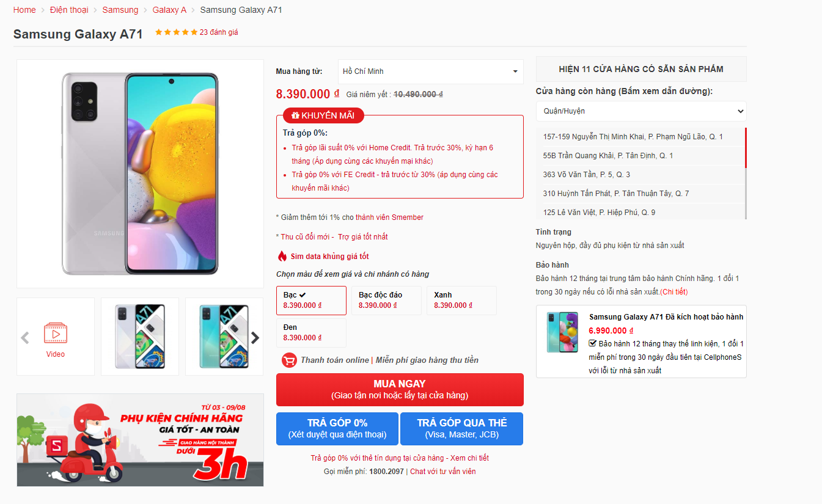
Task: Open the Hồ Chí Minh city dropdown
Action: 431,71
